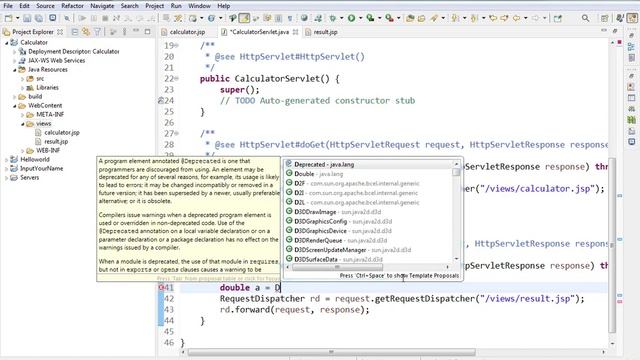The image size is (640, 360).
Task: Expand the Servers project
Action: [x=7, y=178]
